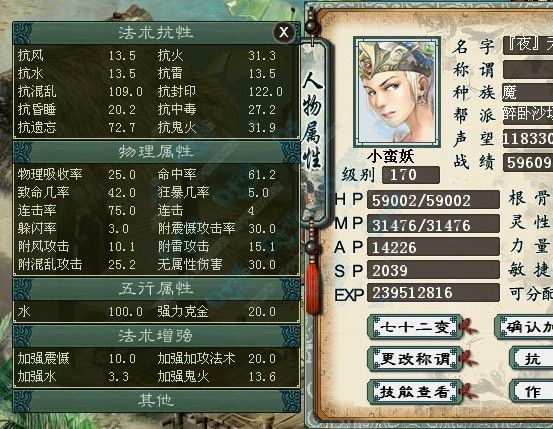
Task: Click the 确认加点 confirm button
Action: (524, 327)
